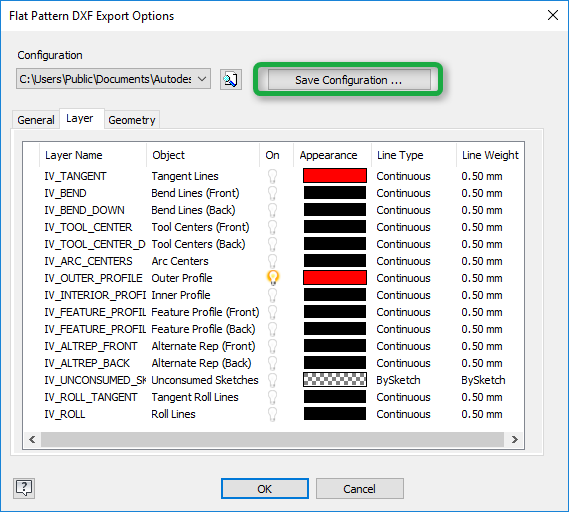The width and height of the screenshot is (569, 512).
Task: Click the horizontal scrollbar left arrow
Action: (32, 439)
